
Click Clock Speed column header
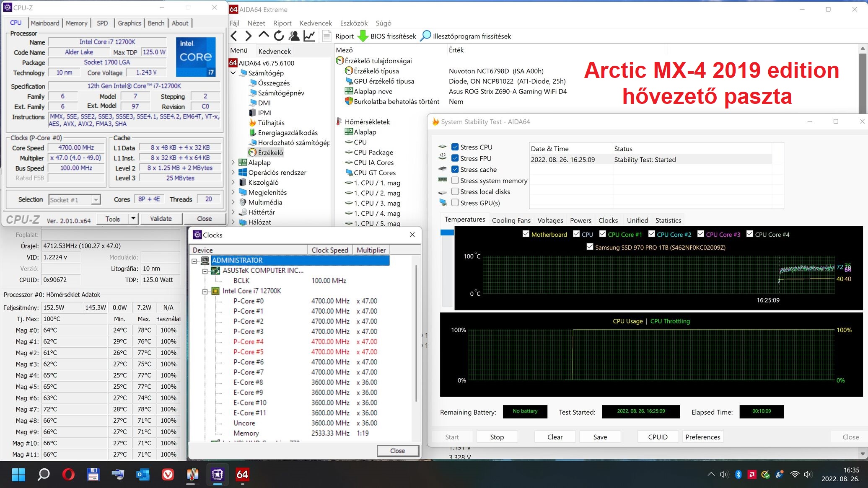[x=330, y=250]
